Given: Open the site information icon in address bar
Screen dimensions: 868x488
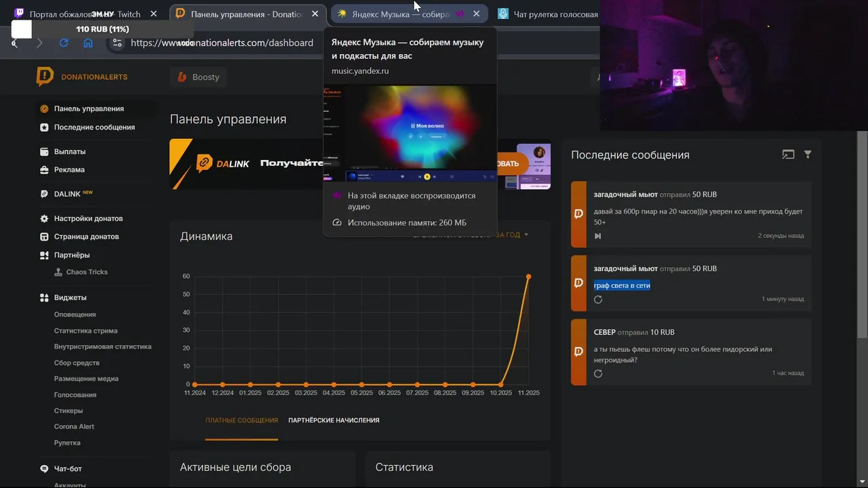Looking at the screenshot, I should 117,43.
